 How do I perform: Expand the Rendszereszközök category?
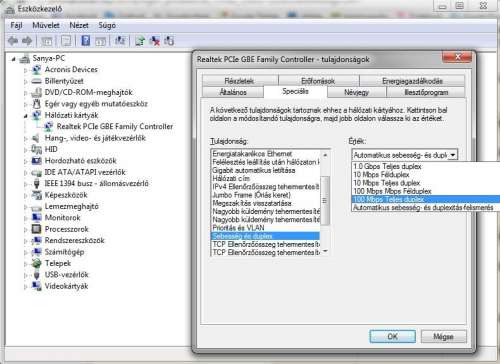[x=25, y=241]
